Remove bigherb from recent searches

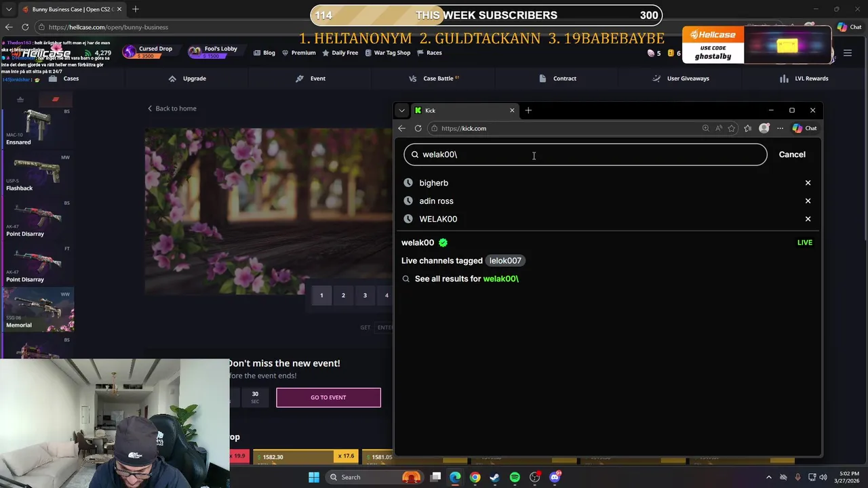coord(808,183)
